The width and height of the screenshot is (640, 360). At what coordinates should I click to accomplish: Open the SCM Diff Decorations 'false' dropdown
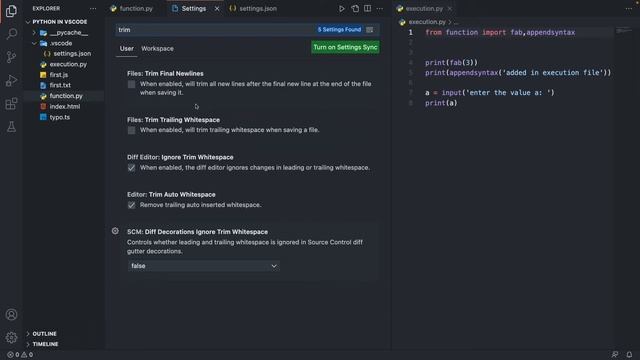204,266
